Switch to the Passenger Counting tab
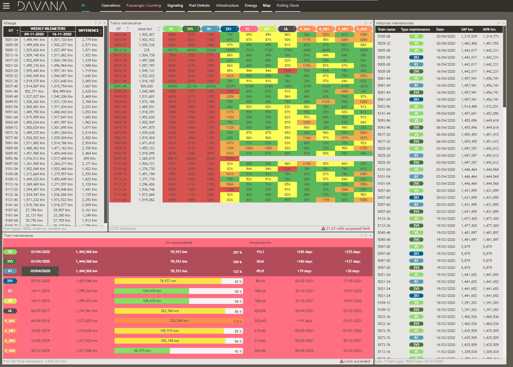The image size is (513, 367). pyautogui.click(x=144, y=6)
